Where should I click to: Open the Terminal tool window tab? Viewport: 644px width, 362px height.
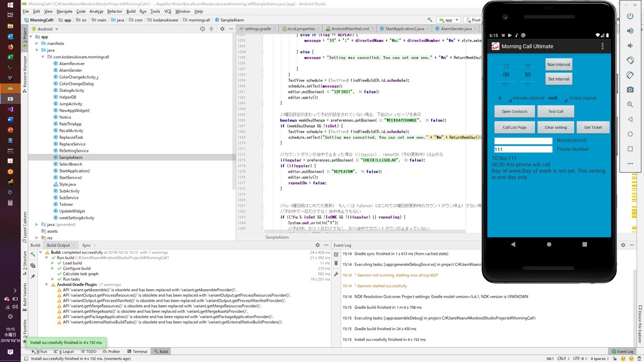137,351
